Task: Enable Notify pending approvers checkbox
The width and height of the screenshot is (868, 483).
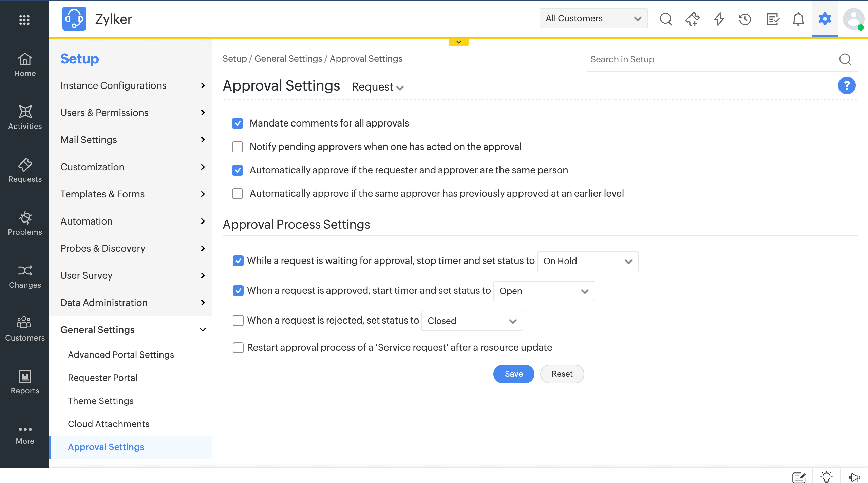Action: pos(238,147)
